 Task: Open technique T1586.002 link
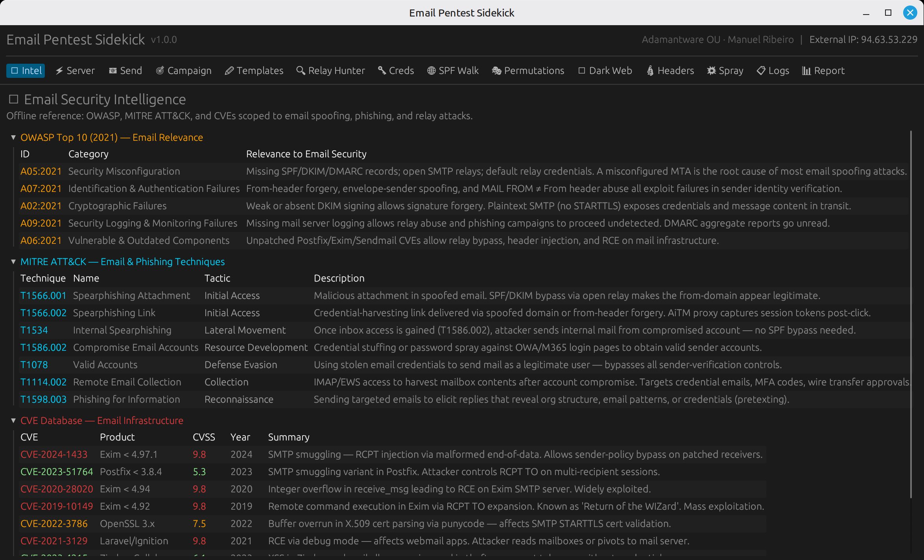pos(43,347)
